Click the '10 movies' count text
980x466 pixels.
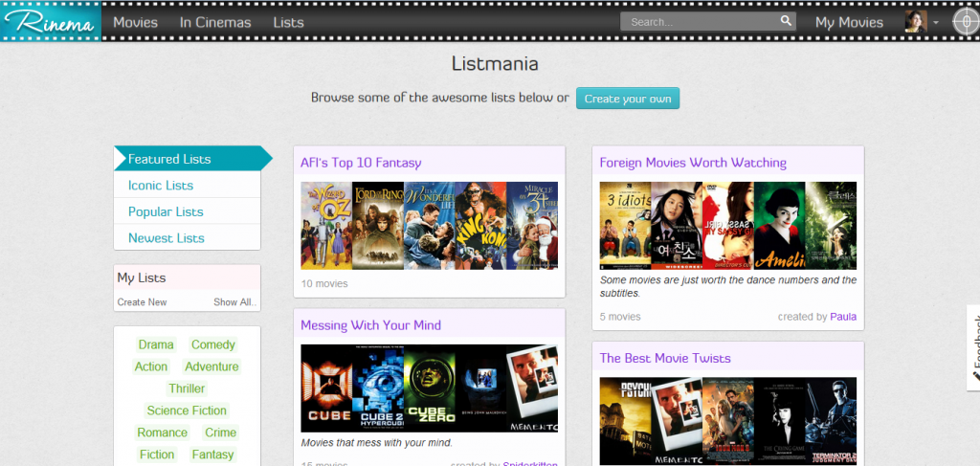[324, 283]
